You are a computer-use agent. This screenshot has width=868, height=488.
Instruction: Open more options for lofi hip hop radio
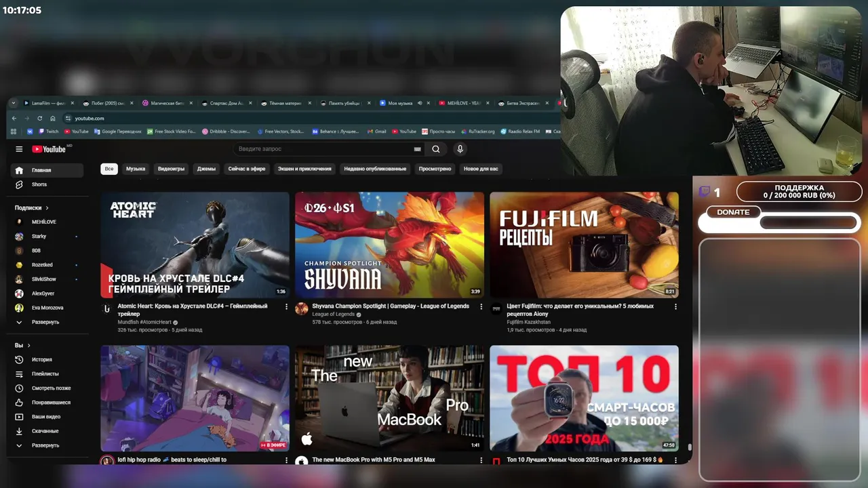(x=286, y=460)
